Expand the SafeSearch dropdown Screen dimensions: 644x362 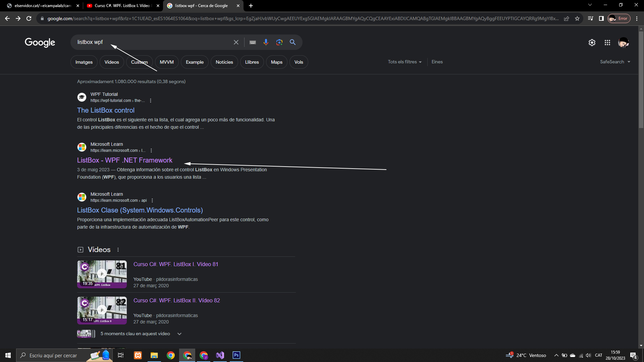tap(615, 62)
